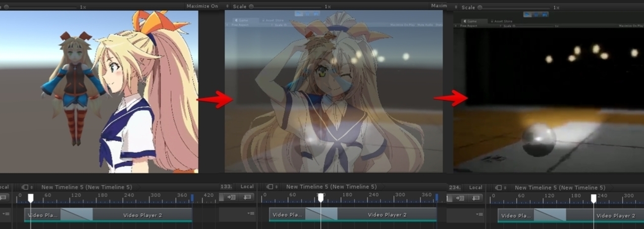Viewport: 644px width, 229px height.
Task: Click the frame field showing 234 in right timeline
Action: coord(454,187)
